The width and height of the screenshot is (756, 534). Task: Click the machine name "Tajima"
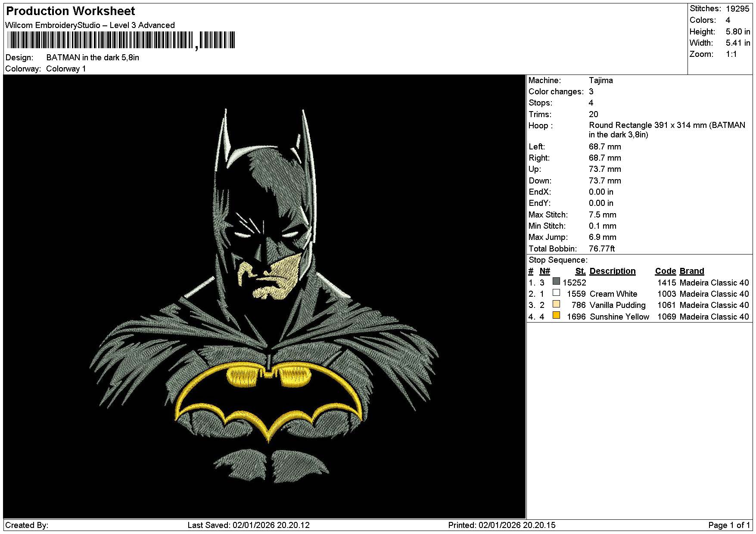(601, 81)
